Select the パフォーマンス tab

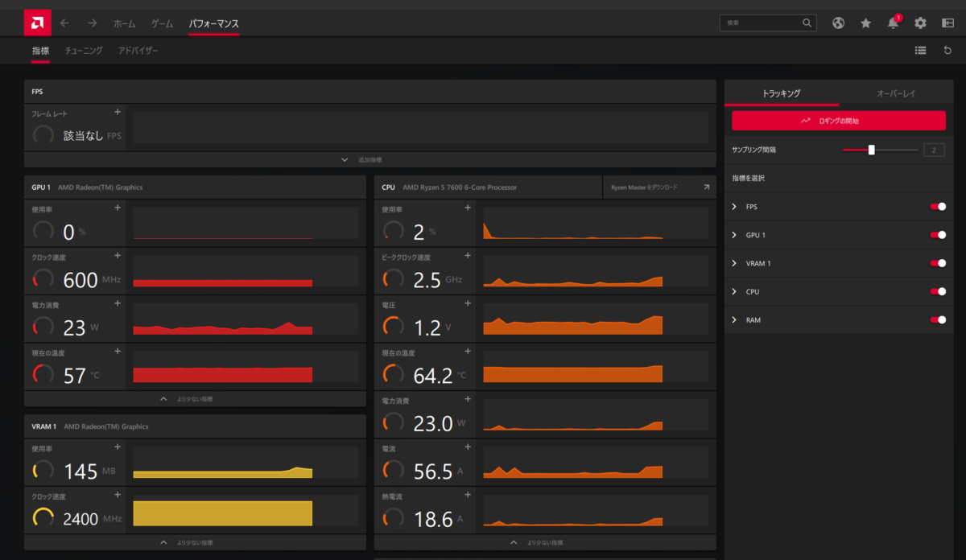[213, 23]
